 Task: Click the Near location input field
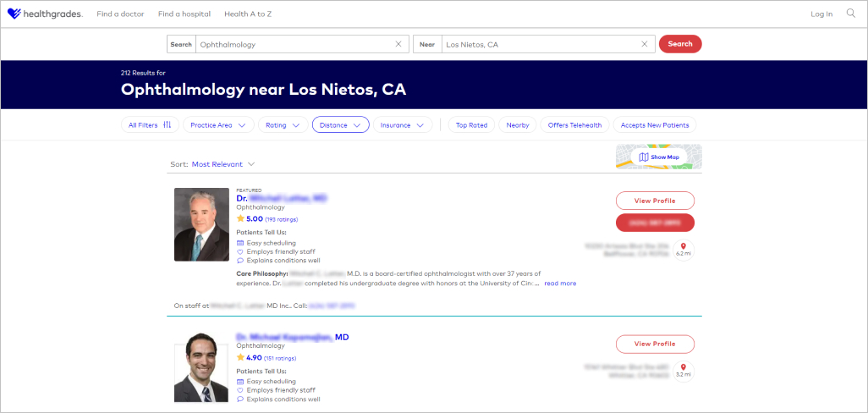coord(541,44)
